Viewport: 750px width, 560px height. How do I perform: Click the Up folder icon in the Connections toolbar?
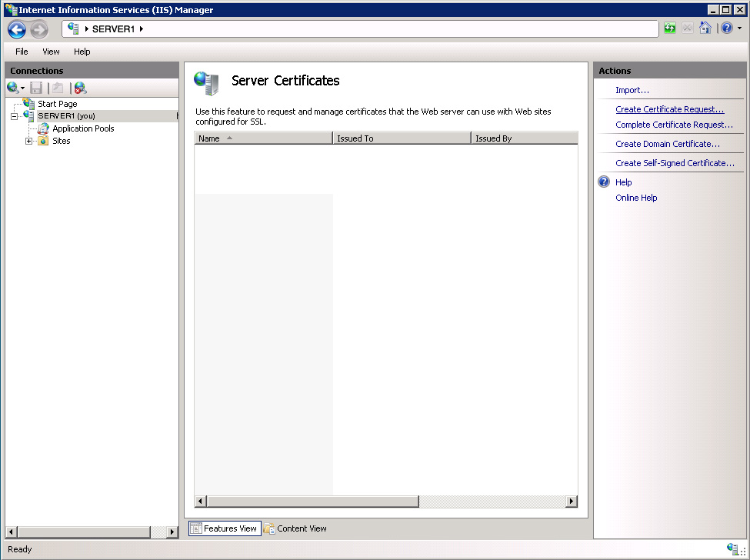coord(58,88)
